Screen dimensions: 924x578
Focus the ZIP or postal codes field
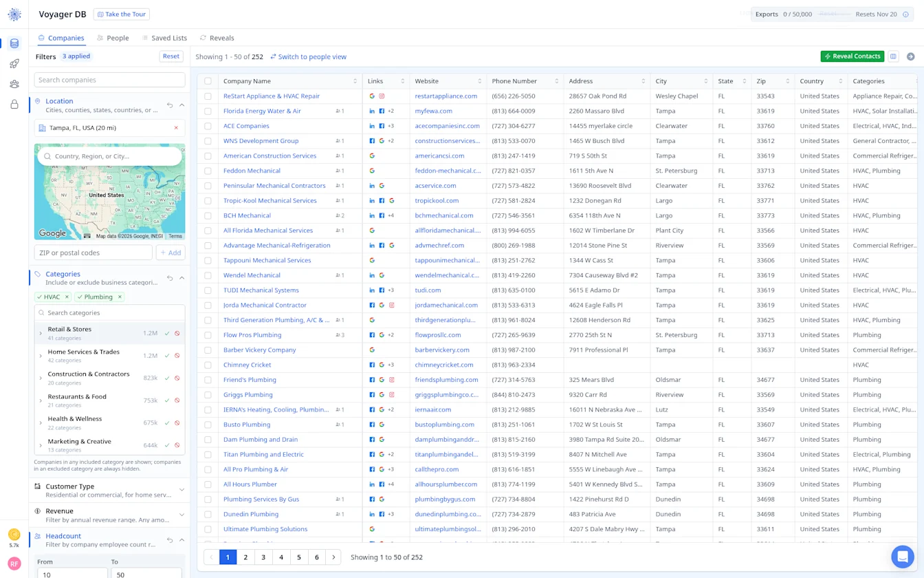93,253
